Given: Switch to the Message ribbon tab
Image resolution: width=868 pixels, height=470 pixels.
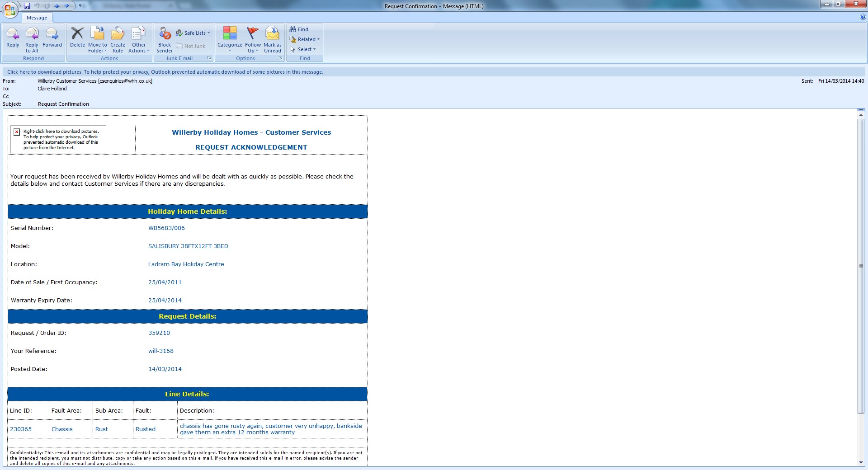Looking at the screenshot, I should pyautogui.click(x=37, y=18).
